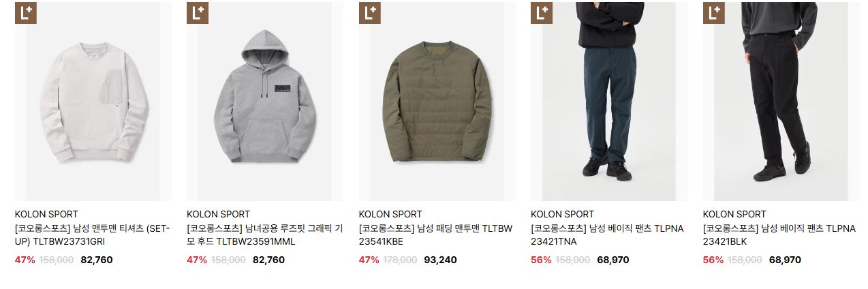Click 68,970 price of navy pants
Viewport: 868px width, 289px height.
click(613, 260)
